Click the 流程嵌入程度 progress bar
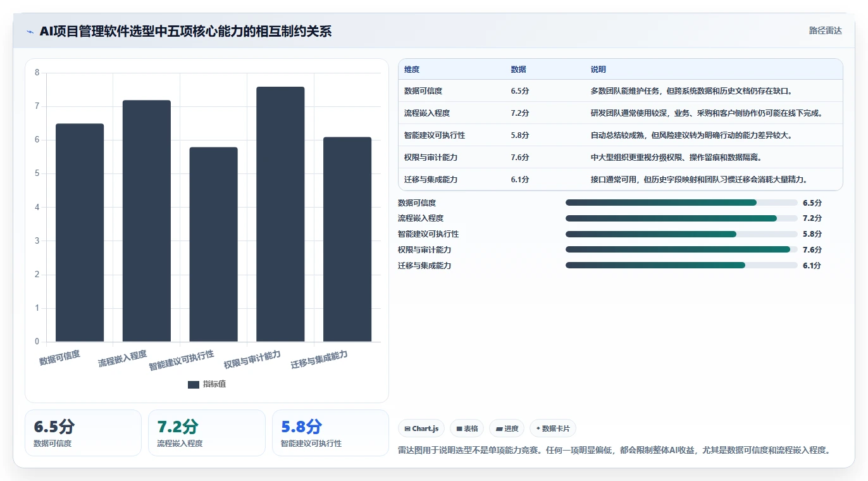The width and height of the screenshot is (868, 481). point(681,218)
